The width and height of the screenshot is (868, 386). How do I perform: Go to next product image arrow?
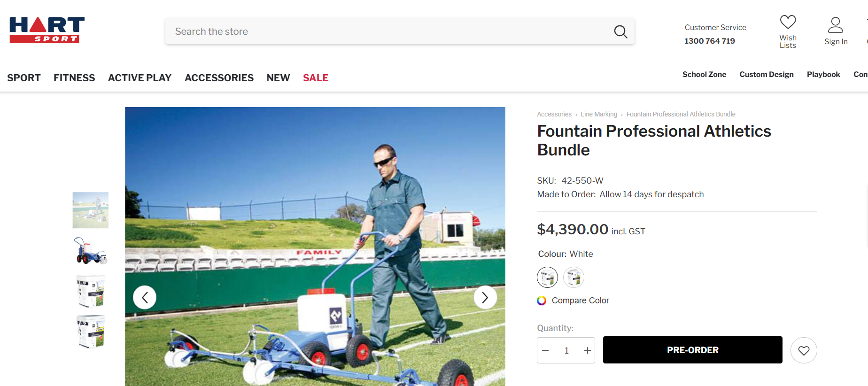[485, 297]
